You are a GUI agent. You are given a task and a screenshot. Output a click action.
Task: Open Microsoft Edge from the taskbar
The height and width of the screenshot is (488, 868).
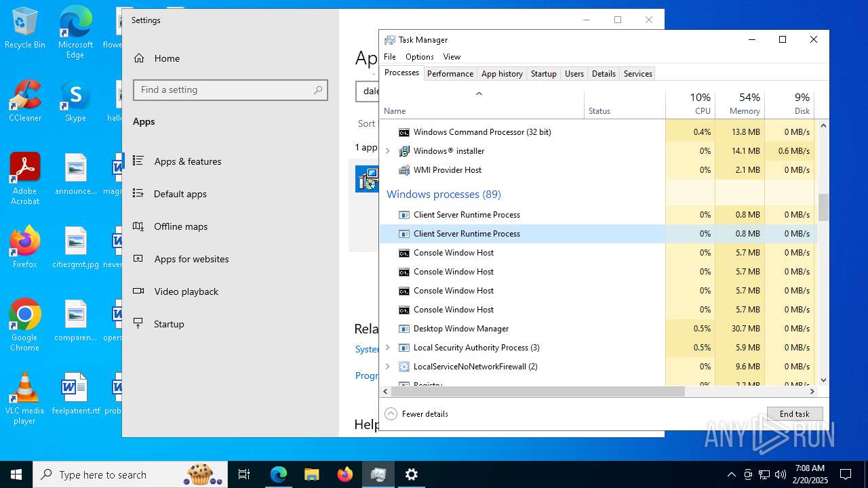click(279, 474)
